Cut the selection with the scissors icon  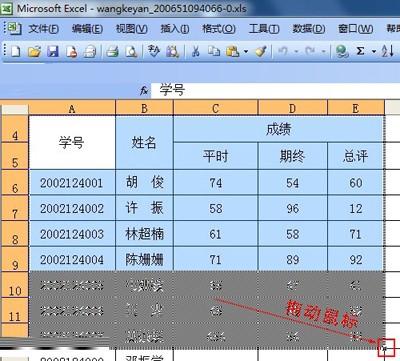[196, 51]
